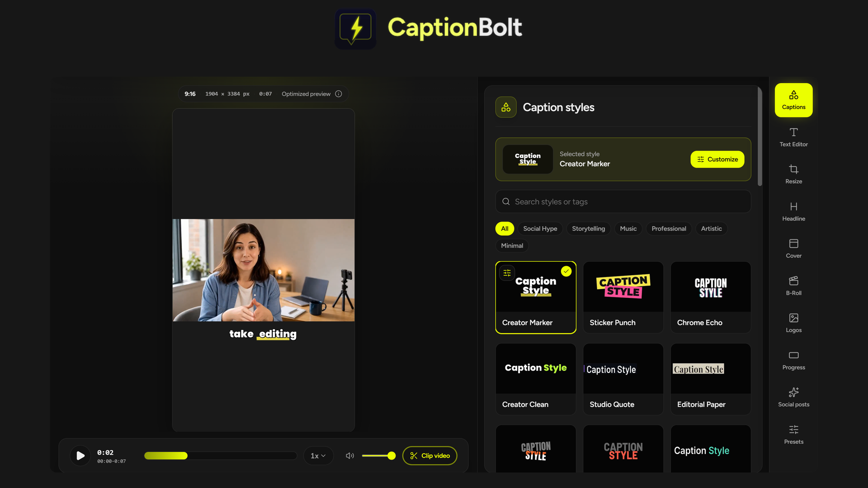Image resolution: width=868 pixels, height=488 pixels.
Task: Open the Headline tool
Action: click(x=793, y=211)
